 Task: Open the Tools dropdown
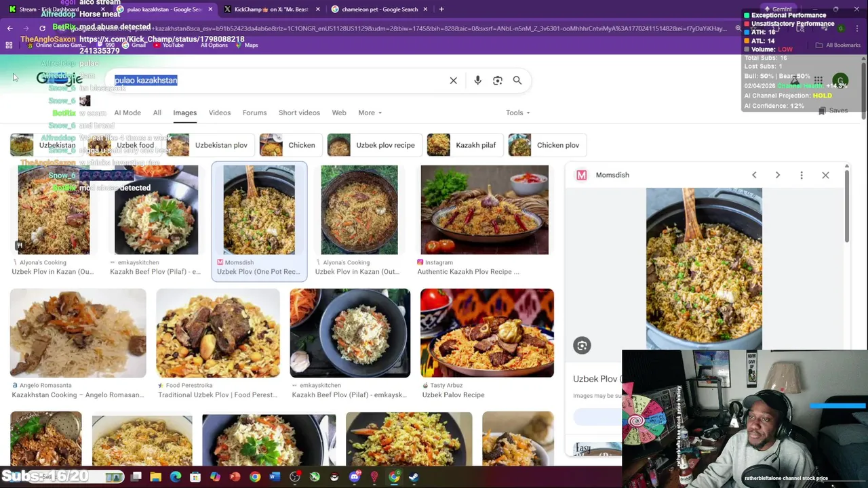[517, 113]
